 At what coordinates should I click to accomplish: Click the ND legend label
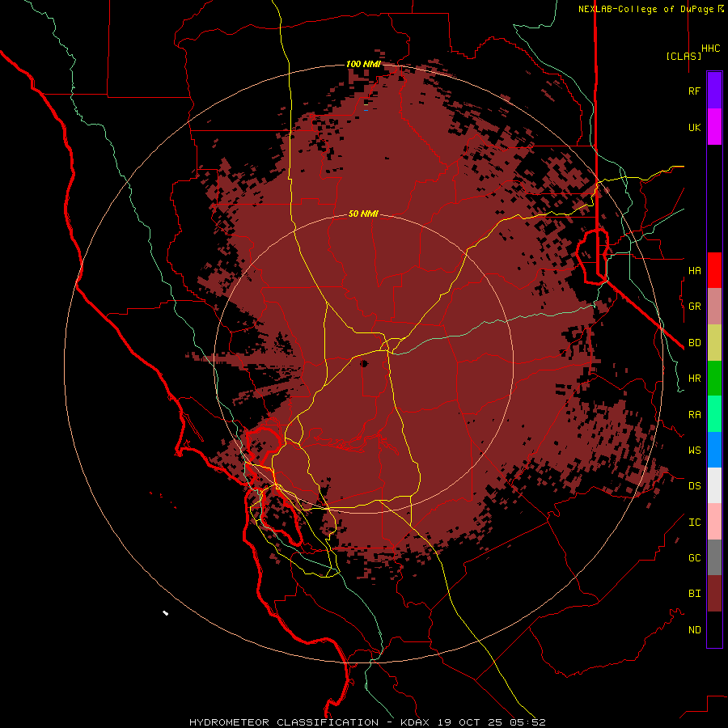(694, 630)
